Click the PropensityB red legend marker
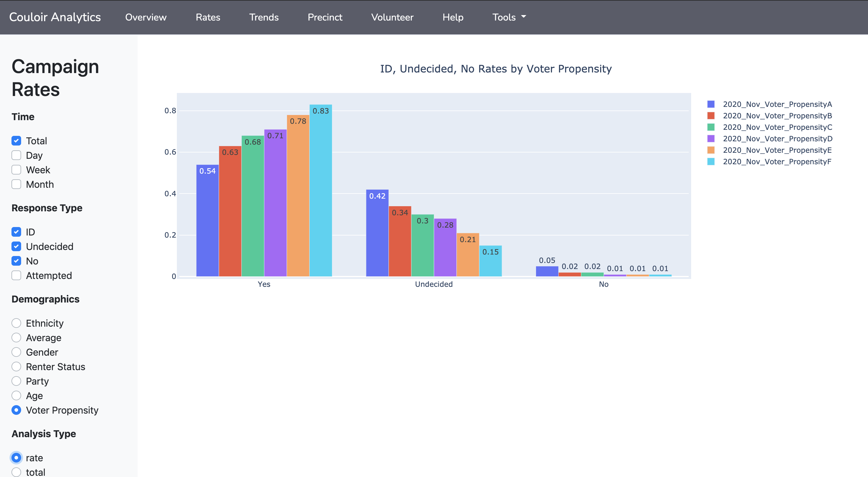The height and width of the screenshot is (477, 868). click(711, 116)
